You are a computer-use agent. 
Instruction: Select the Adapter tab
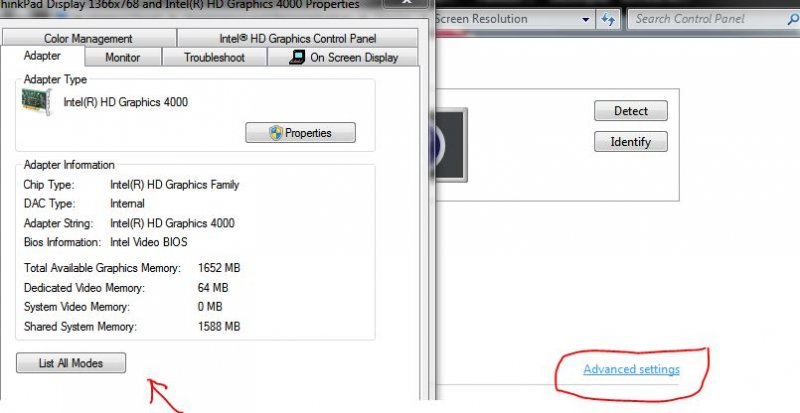[42, 56]
